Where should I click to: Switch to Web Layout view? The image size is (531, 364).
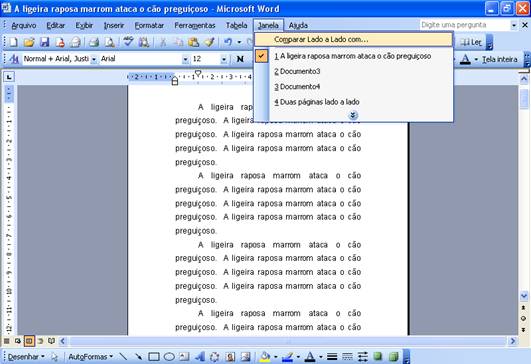click(18, 341)
